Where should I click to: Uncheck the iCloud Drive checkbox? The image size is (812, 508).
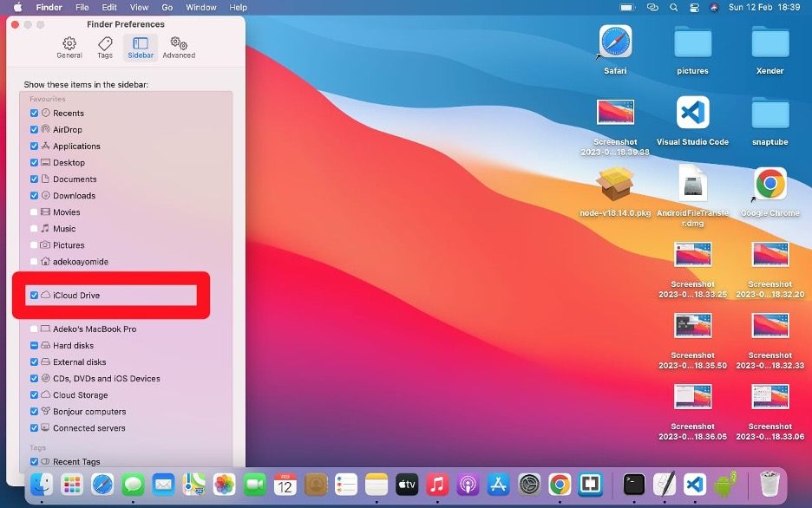click(x=34, y=295)
